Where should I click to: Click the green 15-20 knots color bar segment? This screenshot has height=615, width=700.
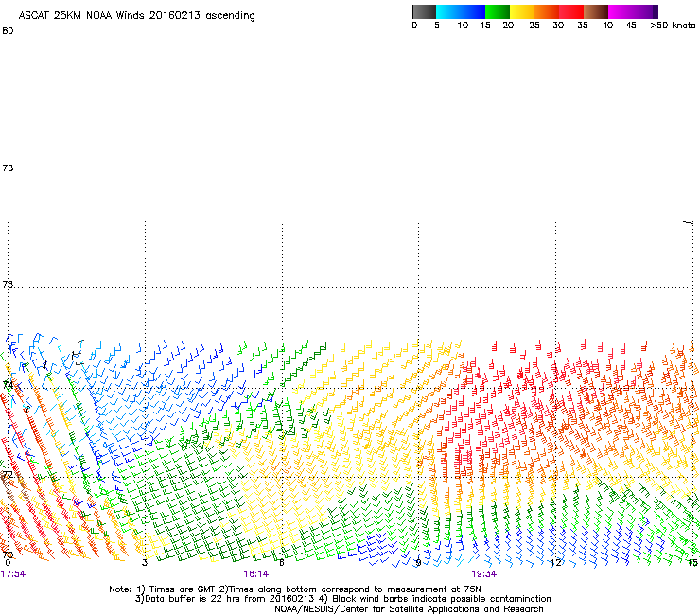[498, 11]
